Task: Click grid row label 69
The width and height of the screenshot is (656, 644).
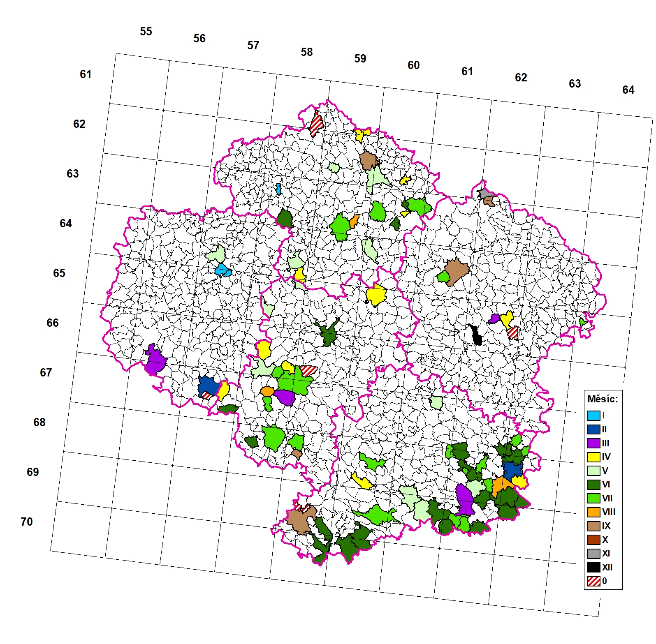Action: point(33,472)
